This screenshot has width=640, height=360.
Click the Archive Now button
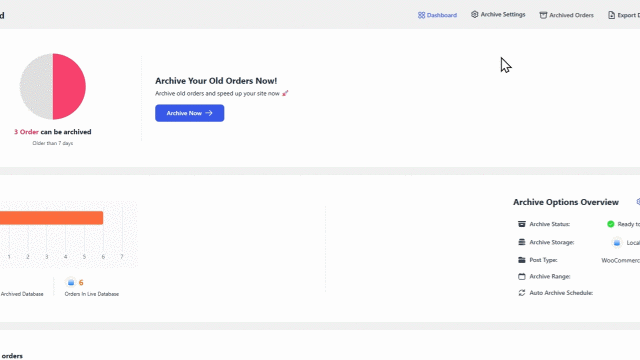point(189,113)
